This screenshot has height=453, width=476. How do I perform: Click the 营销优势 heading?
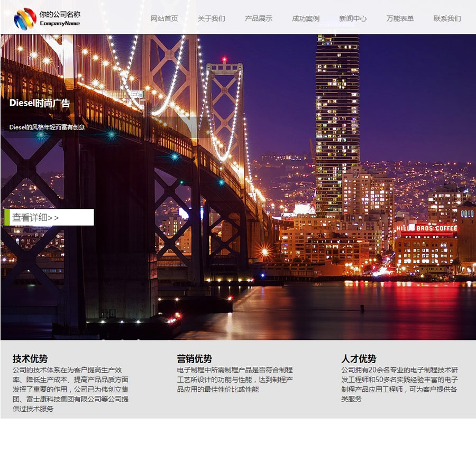tap(194, 358)
